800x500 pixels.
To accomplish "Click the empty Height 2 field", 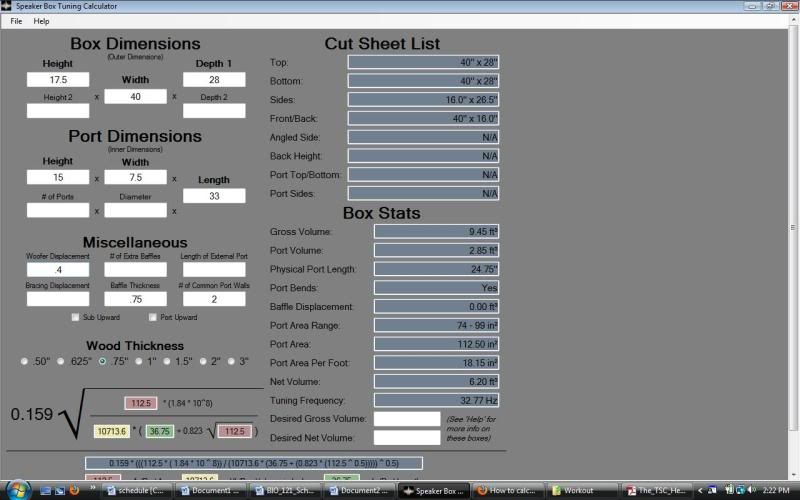I will tap(58, 111).
